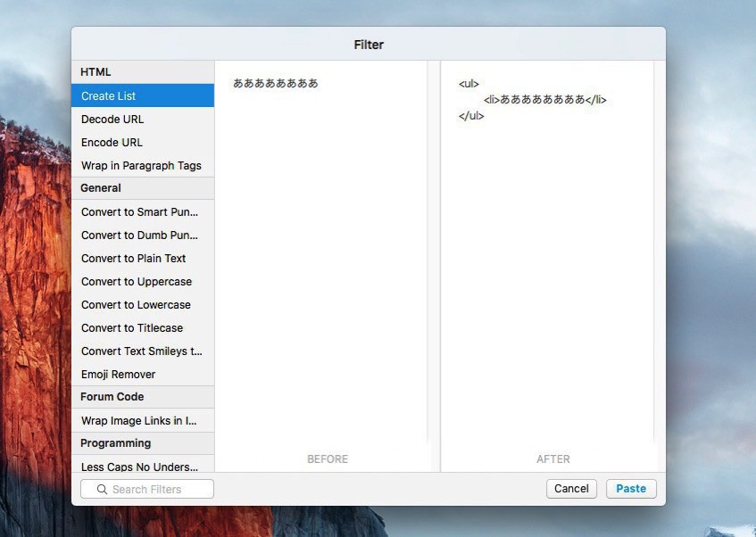The image size is (756, 537).
Task: Select the Encode URL filter
Action: coord(143,142)
